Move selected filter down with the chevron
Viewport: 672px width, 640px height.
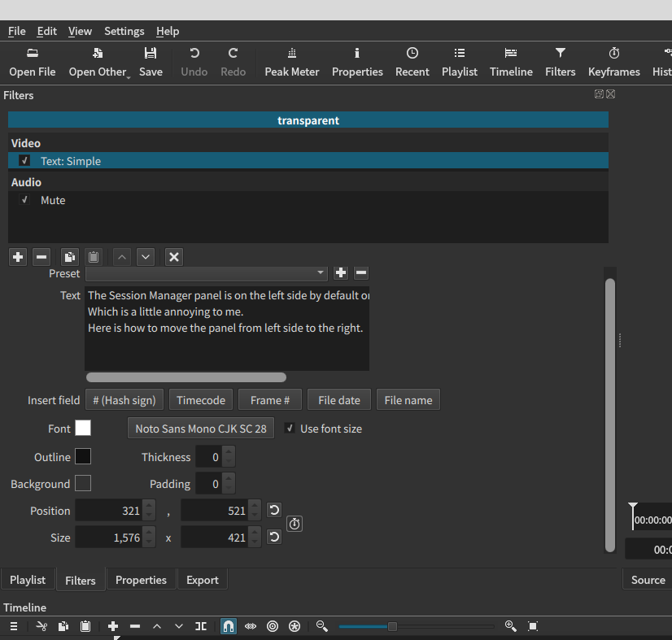145,256
